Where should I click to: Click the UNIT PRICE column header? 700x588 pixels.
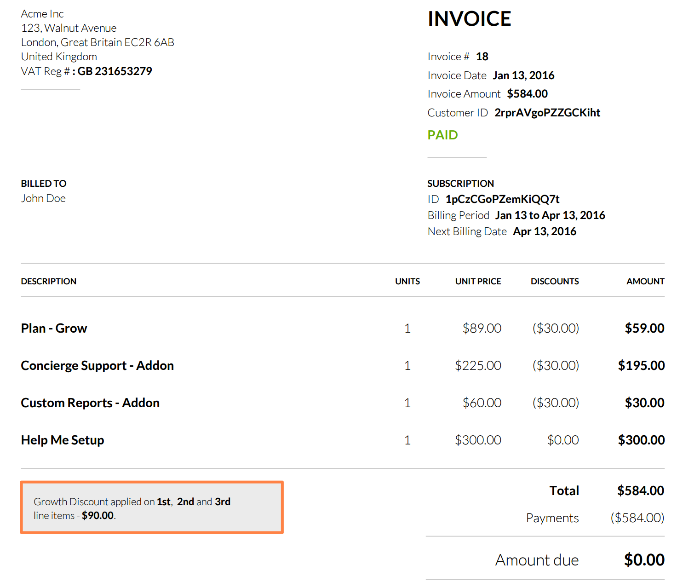pos(478,282)
